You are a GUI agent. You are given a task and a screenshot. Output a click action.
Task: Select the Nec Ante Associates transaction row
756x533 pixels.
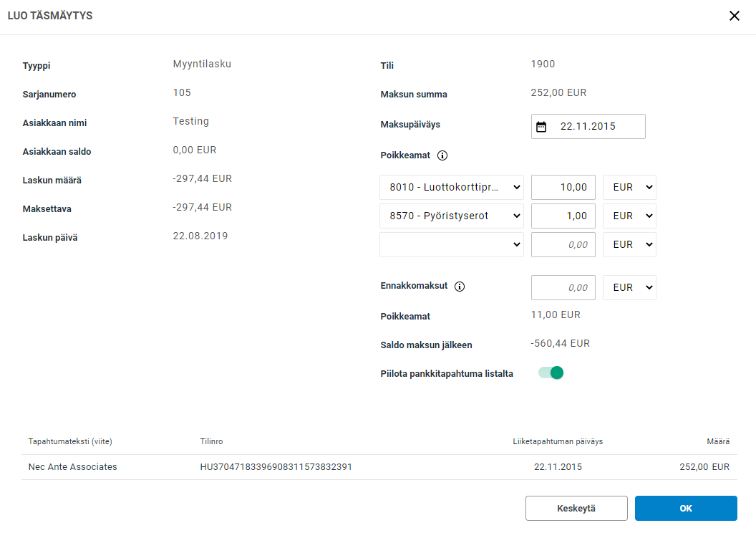point(379,467)
